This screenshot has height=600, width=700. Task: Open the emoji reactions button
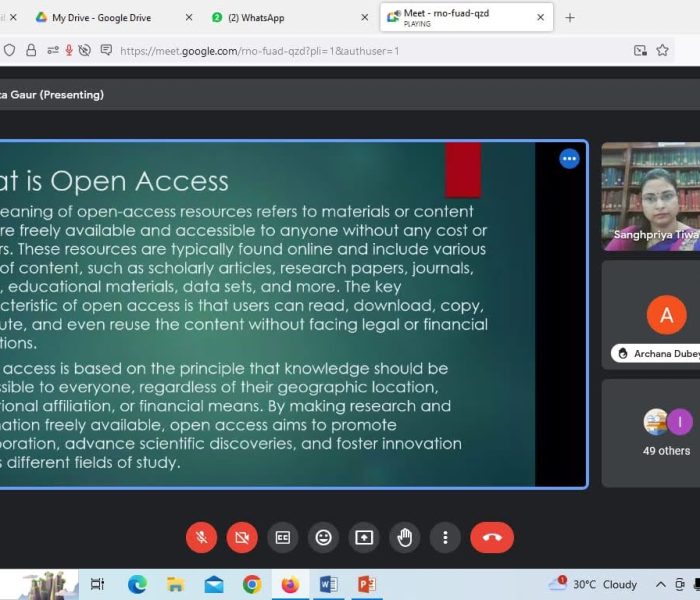pos(323,538)
